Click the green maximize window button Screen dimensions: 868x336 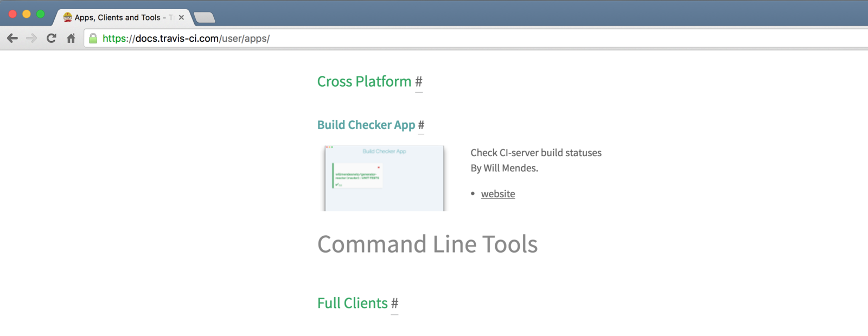point(41,14)
